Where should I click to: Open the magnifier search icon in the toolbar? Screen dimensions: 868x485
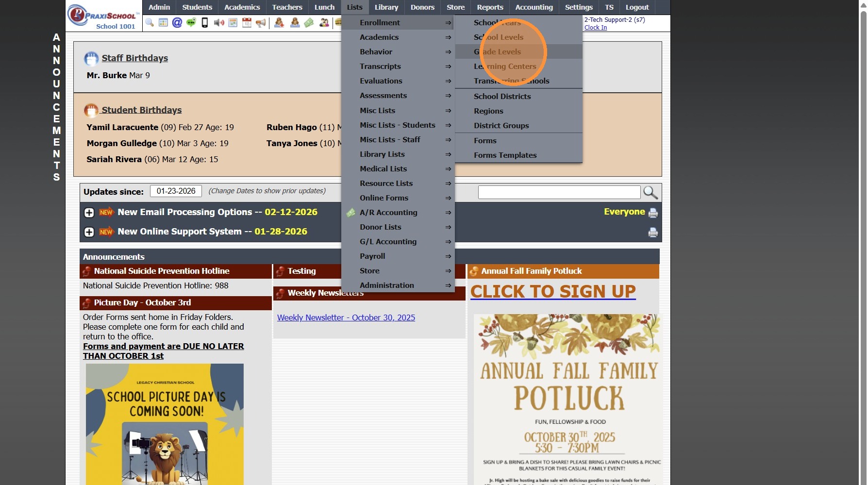[x=150, y=22]
